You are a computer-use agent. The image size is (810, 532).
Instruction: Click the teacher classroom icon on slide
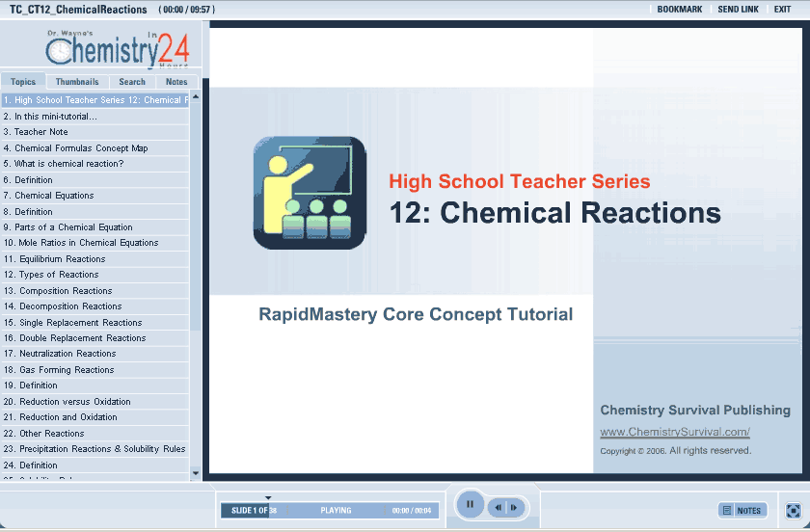[310, 193]
